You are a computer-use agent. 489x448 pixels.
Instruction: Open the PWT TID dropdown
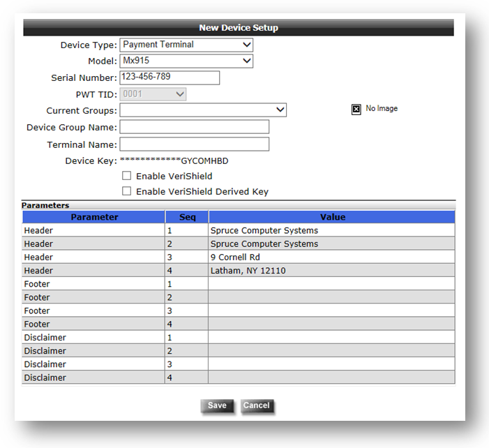[x=153, y=94]
